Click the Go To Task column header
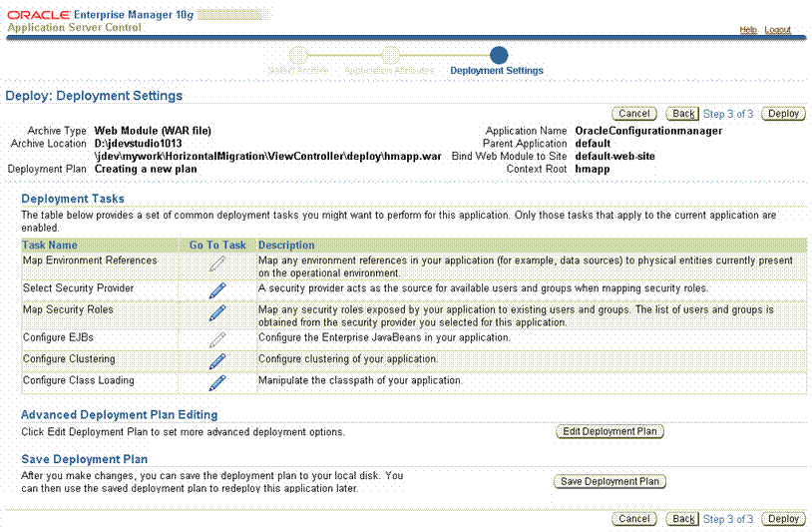 coord(217,245)
